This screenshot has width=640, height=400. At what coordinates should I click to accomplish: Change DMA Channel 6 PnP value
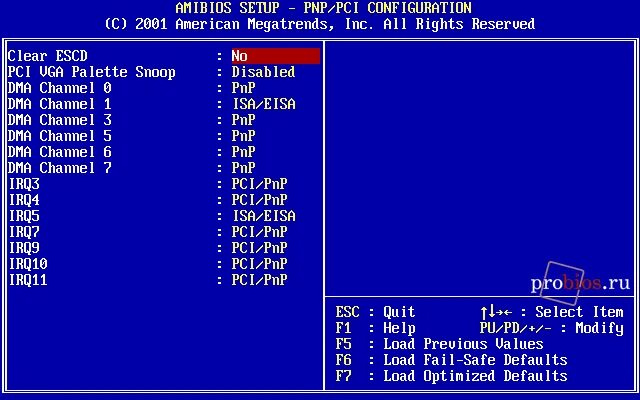point(243,152)
